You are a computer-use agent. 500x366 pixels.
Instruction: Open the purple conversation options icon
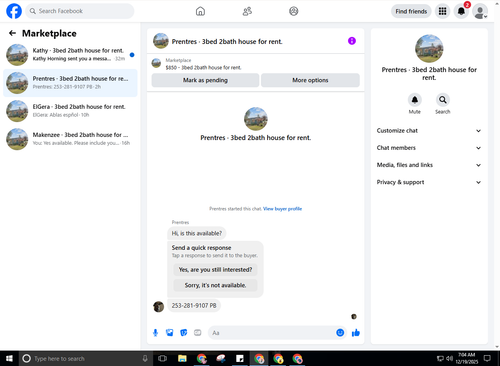coord(352,41)
